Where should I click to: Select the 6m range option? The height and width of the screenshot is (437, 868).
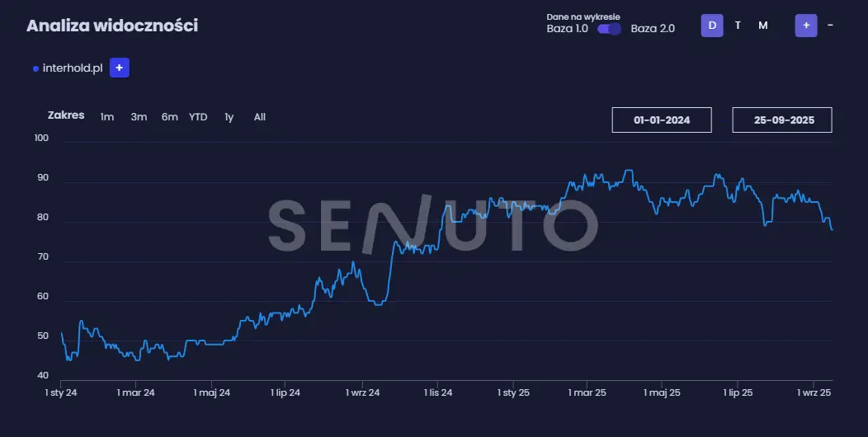[x=169, y=117]
